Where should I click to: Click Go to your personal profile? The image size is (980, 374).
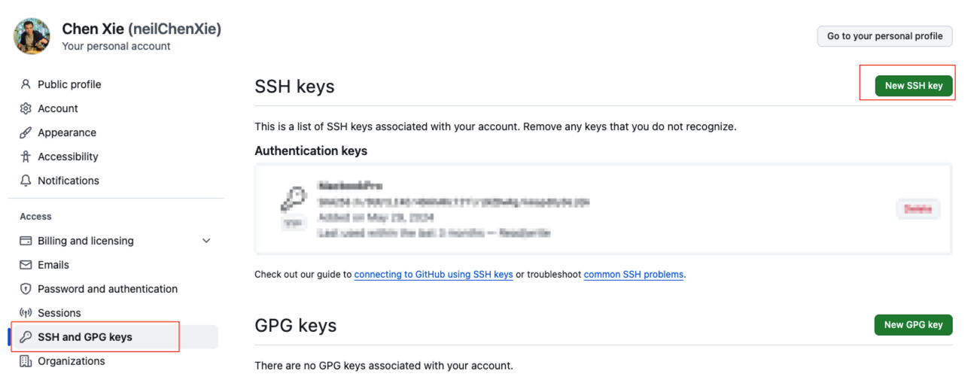pyautogui.click(x=884, y=36)
